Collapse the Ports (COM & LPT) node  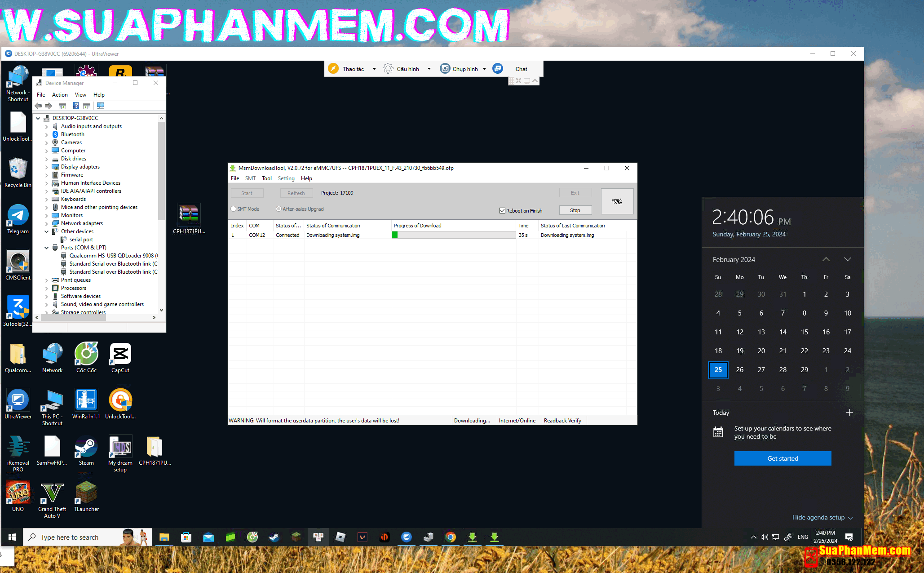[46, 248]
